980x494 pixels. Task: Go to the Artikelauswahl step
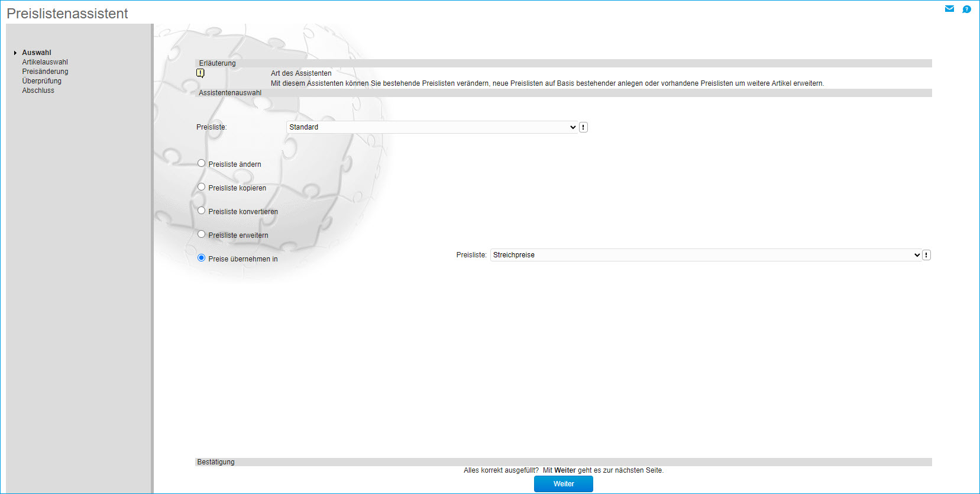coord(45,62)
